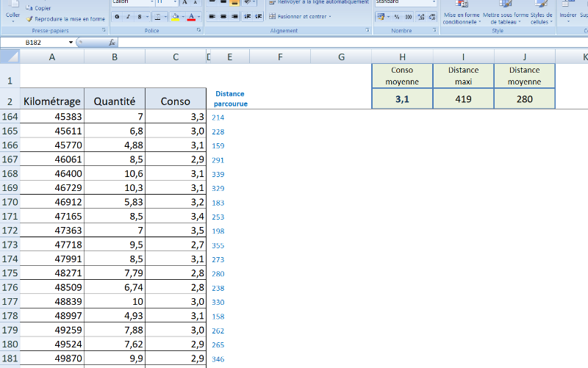Screen dimensions: 588x368
Task: Click Renvoyer à la ligne automatiquement
Action: (x=318, y=2)
